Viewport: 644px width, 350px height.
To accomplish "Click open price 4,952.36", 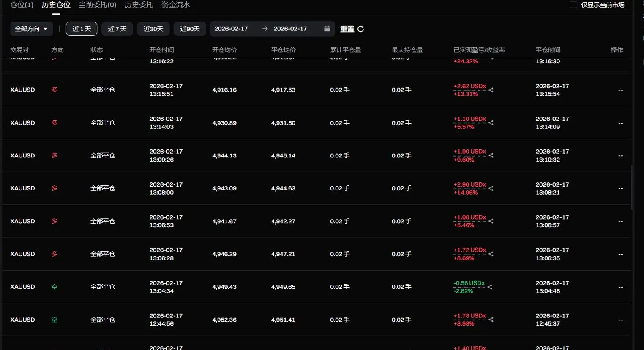I will [x=224, y=320].
